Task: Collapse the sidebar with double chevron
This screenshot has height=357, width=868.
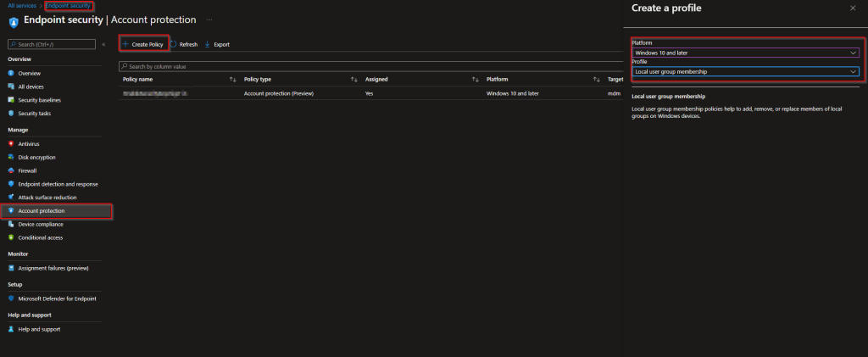Action: click(x=103, y=43)
